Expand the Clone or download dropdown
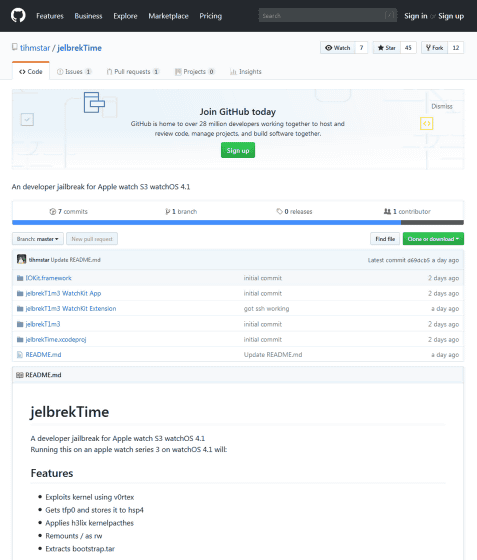 pyautogui.click(x=433, y=239)
